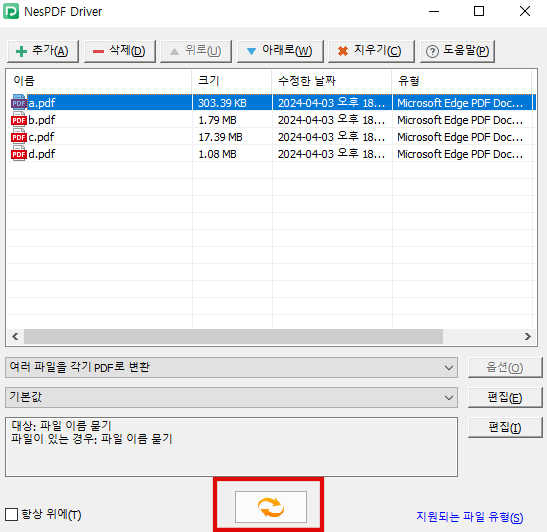Image resolution: width=547 pixels, height=532 pixels.
Task: Click the 옵션(O) options button
Action: pos(505,367)
